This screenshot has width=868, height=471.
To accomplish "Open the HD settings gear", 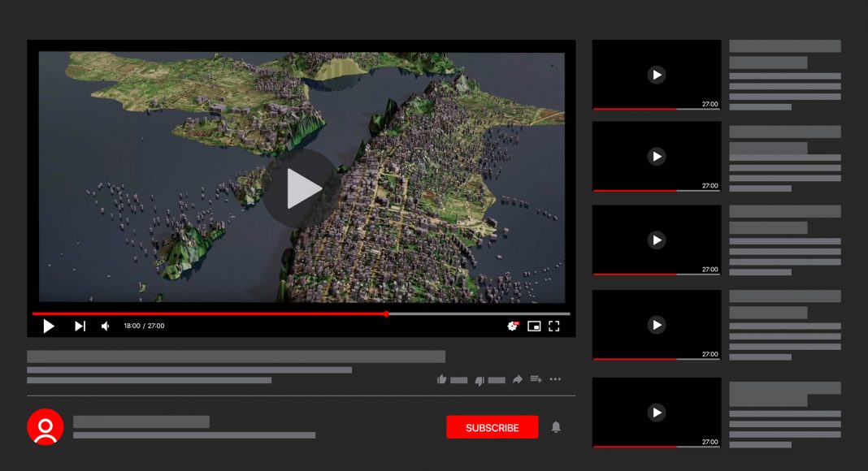I will coord(513,326).
